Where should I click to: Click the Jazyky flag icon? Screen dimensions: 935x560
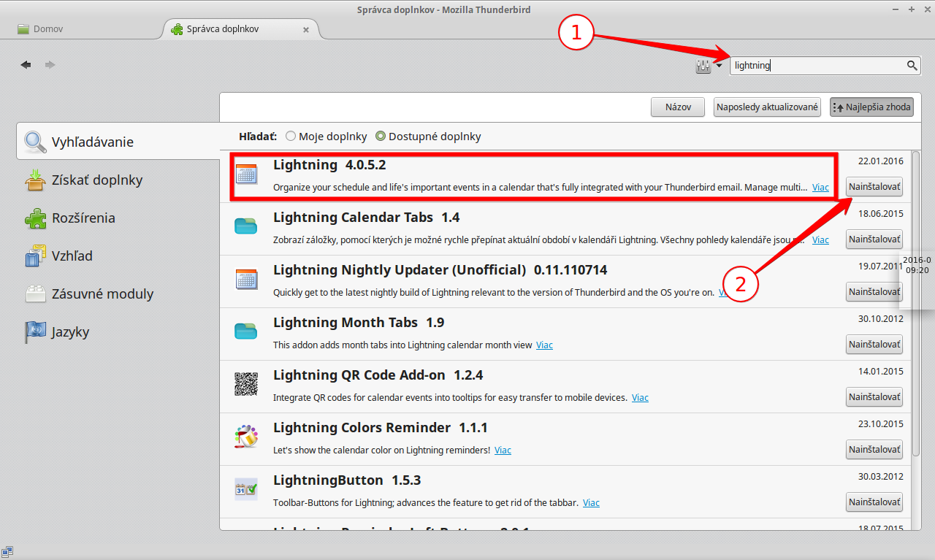[x=35, y=331]
